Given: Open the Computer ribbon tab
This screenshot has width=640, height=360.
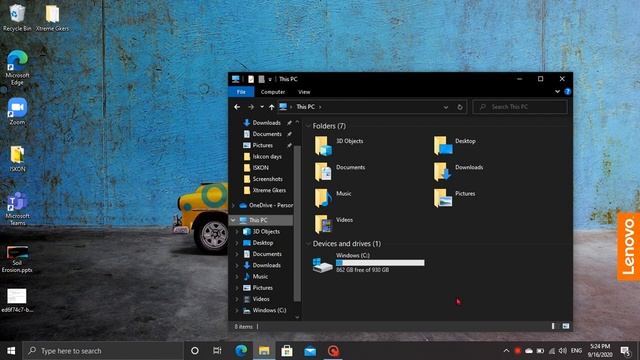Looking at the screenshot, I should [273, 92].
